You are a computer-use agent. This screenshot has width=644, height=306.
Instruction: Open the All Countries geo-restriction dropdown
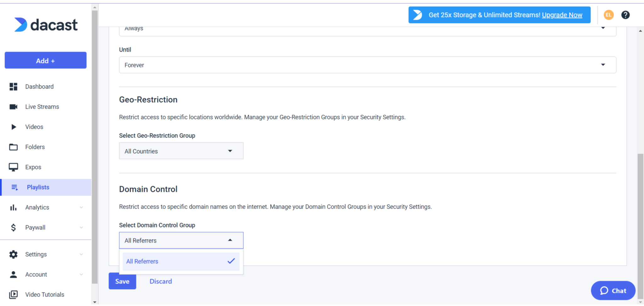181,151
